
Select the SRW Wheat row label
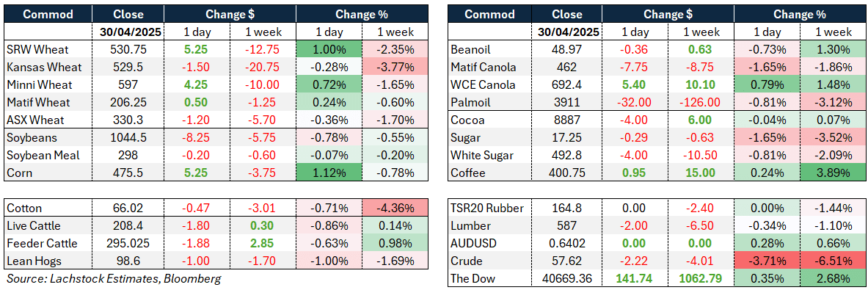point(39,50)
